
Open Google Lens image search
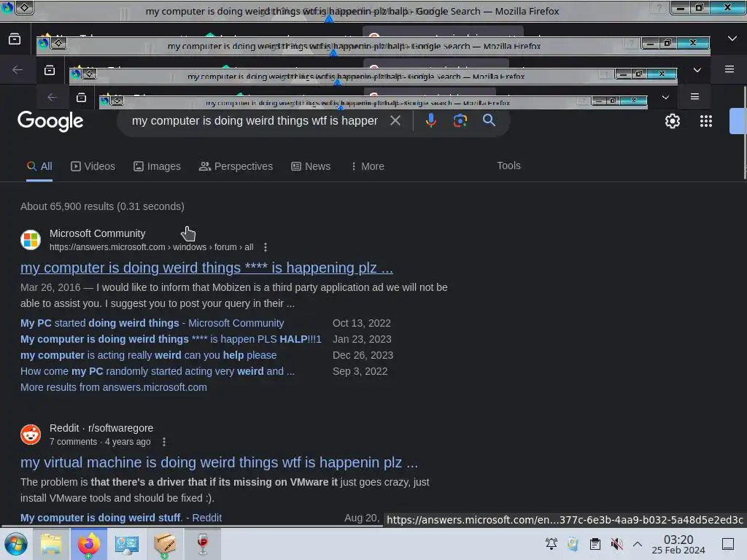(460, 120)
